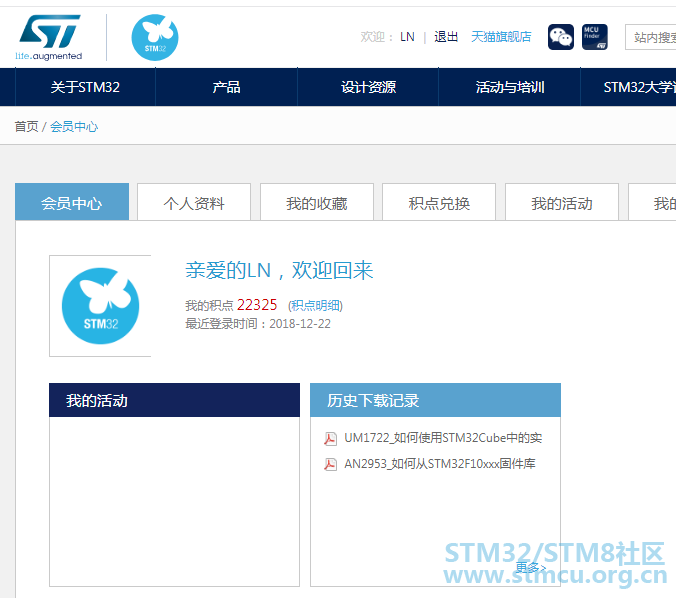Switch to the 我的活动 tab
676x598 pixels.
562,202
